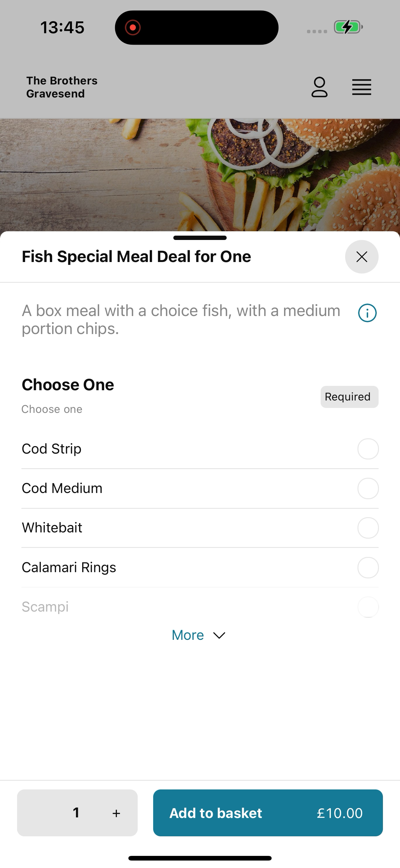
Task: Select the Whitebait radio button
Action: [368, 528]
